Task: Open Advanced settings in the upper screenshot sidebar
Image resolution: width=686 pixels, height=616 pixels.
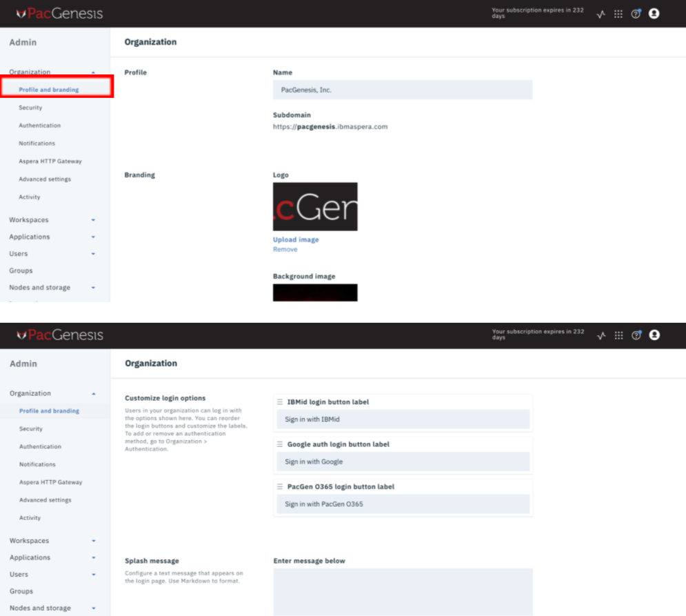Action: pyautogui.click(x=45, y=179)
